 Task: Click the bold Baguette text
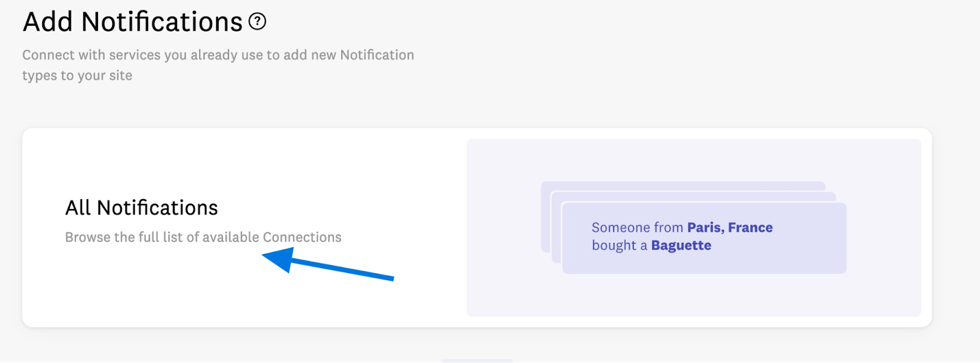coord(681,245)
